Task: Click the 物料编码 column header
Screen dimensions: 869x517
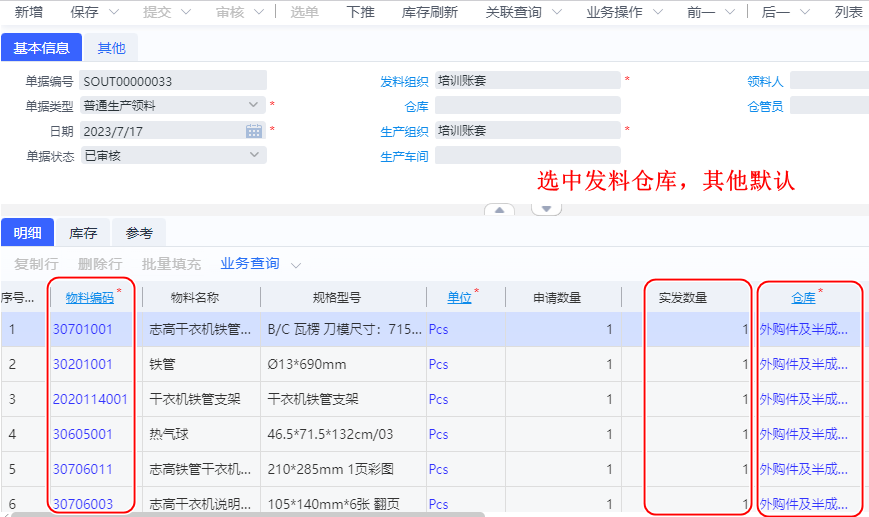Action: (89, 297)
